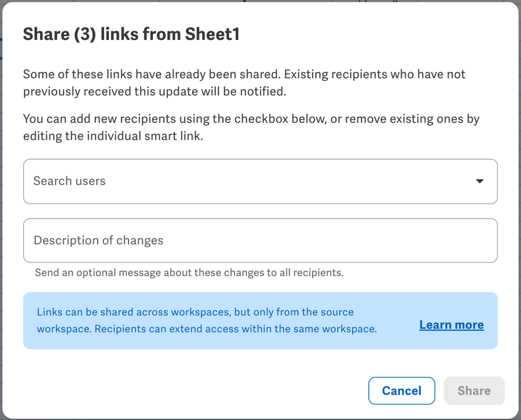Open the Learn more link
Screen dimensions: 521x420
(x=451, y=325)
